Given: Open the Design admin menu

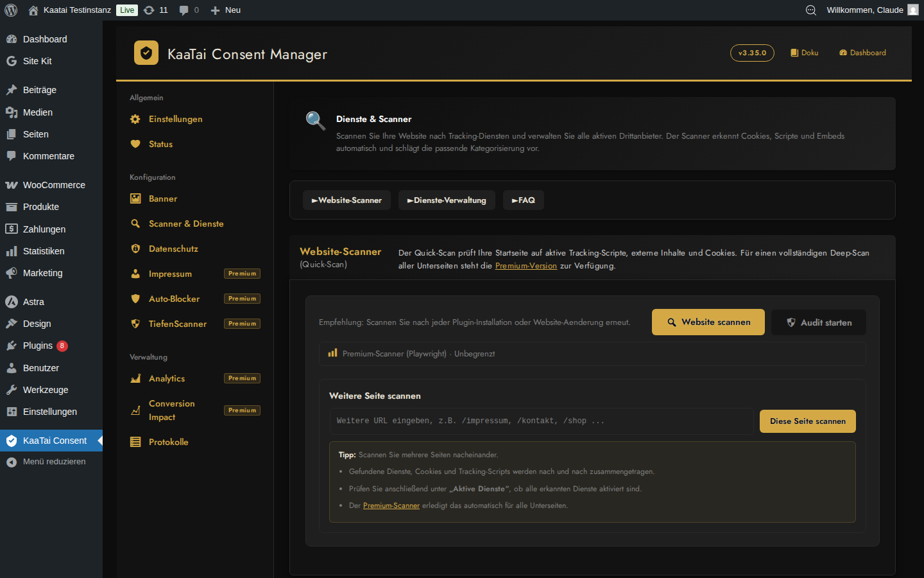Looking at the screenshot, I should (51, 324).
